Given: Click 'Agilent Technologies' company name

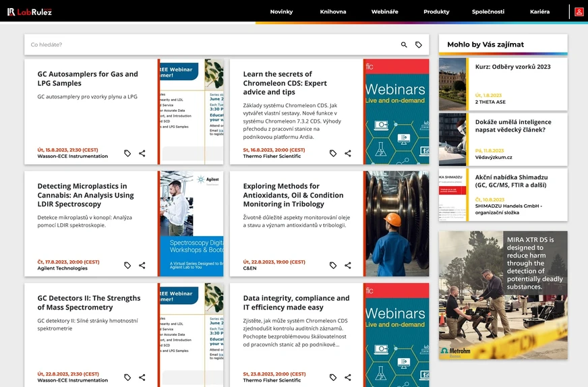Looking at the screenshot, I should coord(62,268).
